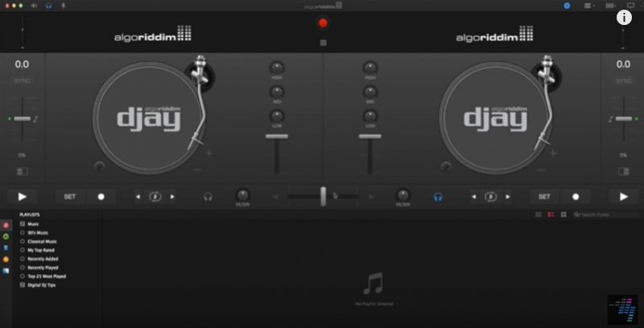The height and width of the screenshot is (328, 644).
Task: Click the right turntable djay record
Action: [495, 119]
